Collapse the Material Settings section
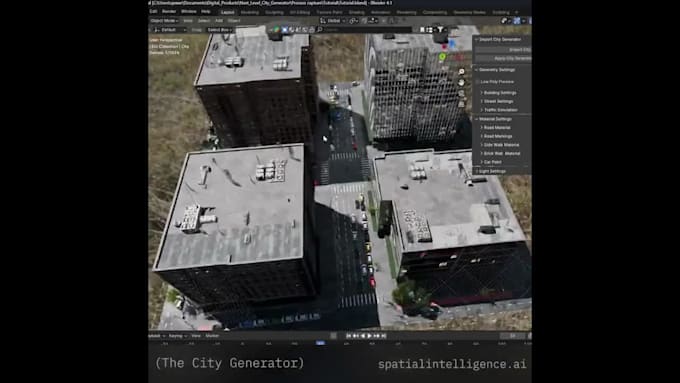 coord(477,119)
